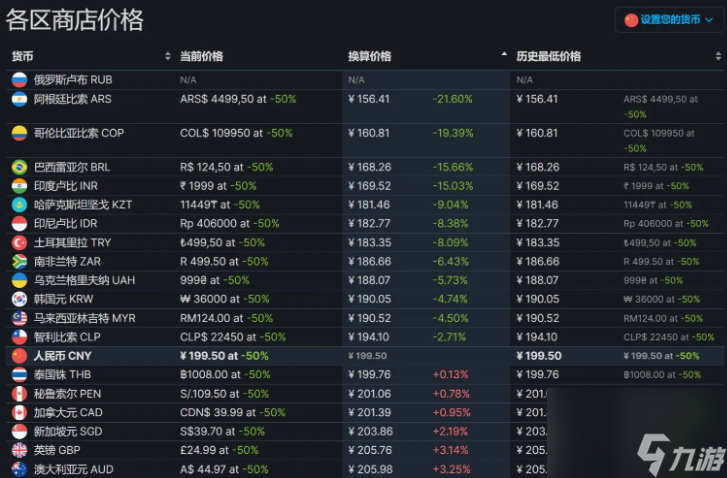
Task: Click the +3.25% difference value
Action: (452, 469)
